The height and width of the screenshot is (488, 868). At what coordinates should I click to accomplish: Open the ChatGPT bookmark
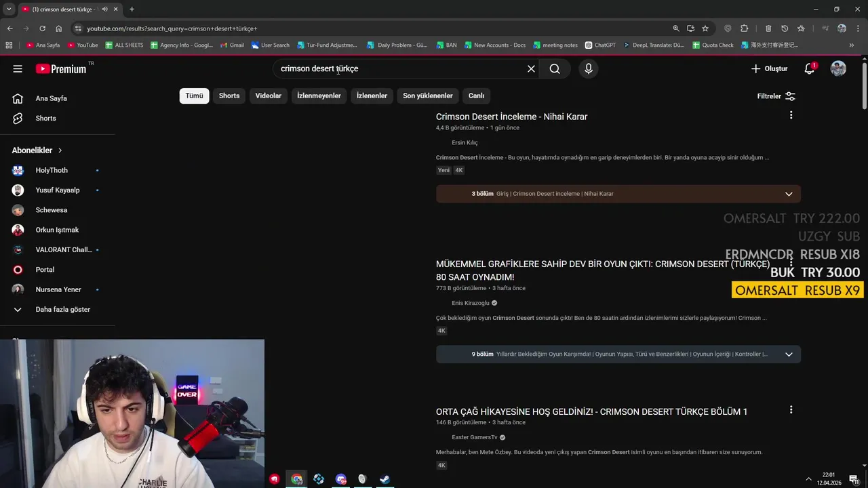pos(600,45)
